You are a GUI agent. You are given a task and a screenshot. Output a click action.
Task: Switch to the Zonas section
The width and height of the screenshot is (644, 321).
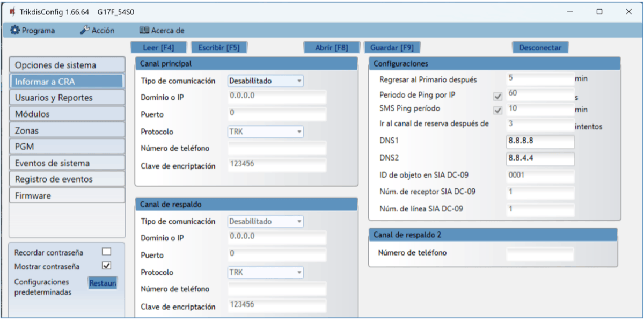(67, 130)
